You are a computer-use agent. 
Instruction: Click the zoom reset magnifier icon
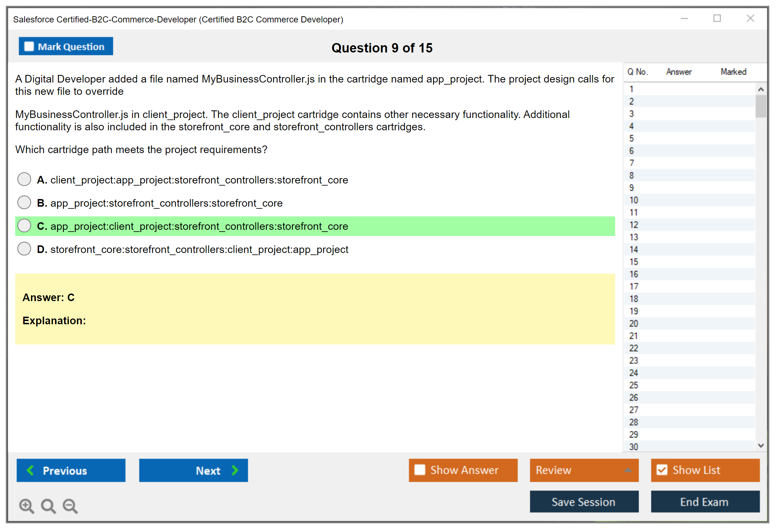tap(48, 506)
